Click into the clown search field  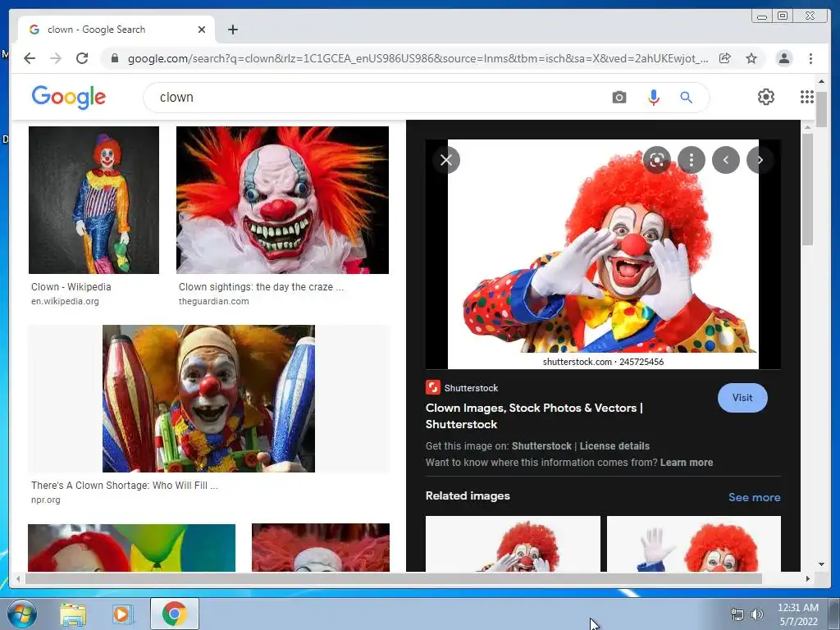pos(375,98)
